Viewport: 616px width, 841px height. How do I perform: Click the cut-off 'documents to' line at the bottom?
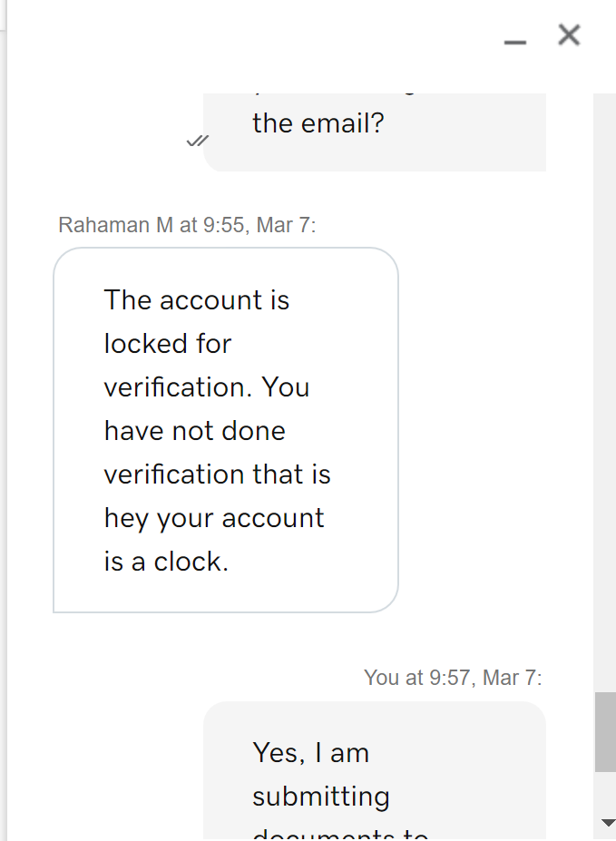point(340,835)
